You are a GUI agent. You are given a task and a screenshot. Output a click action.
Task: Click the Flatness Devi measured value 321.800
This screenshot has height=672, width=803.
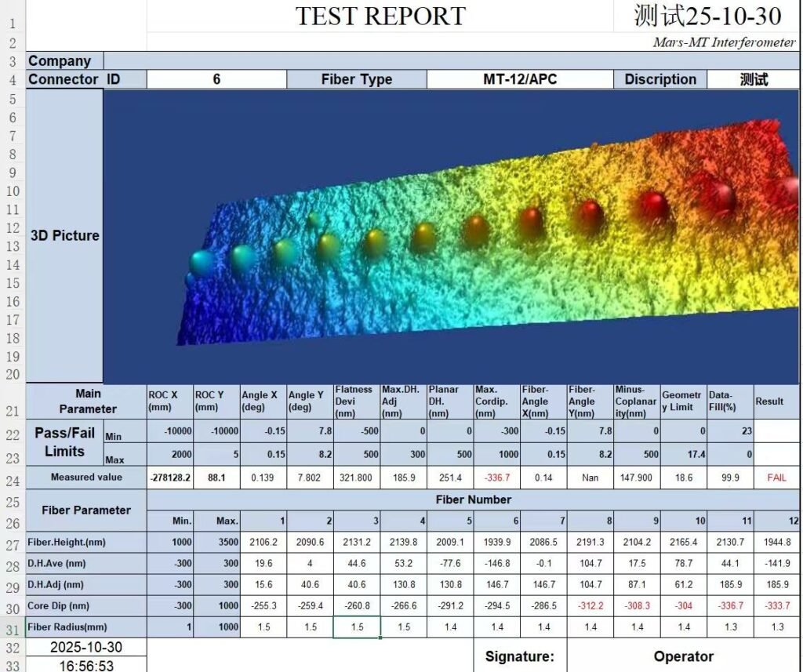357,477
